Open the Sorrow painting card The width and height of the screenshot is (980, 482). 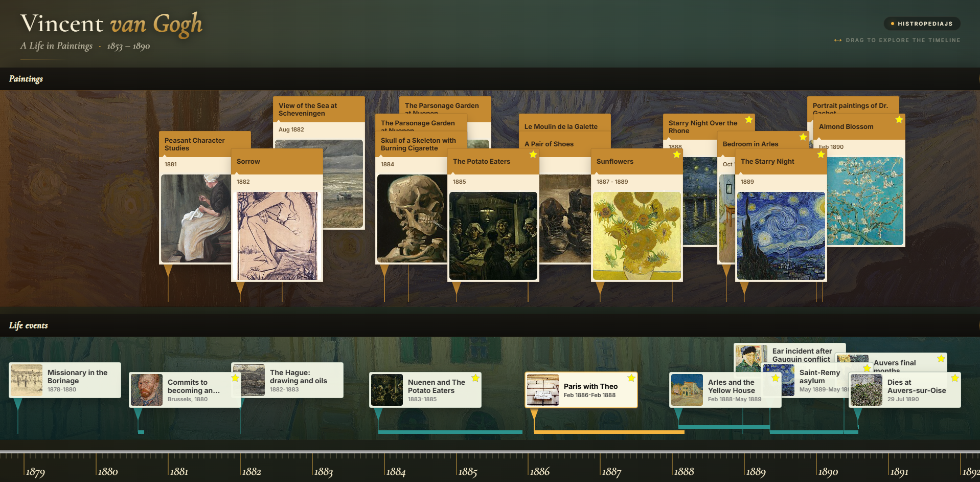click(x=277, y=215)
